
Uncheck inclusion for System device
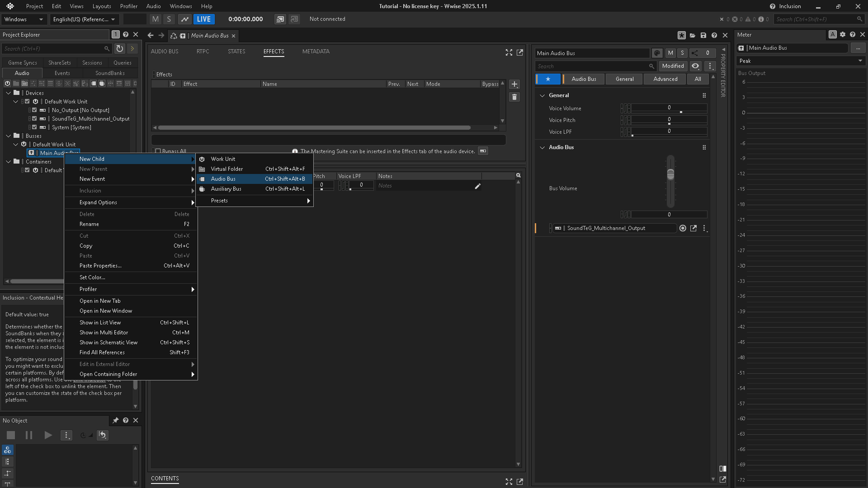(34, 127)
